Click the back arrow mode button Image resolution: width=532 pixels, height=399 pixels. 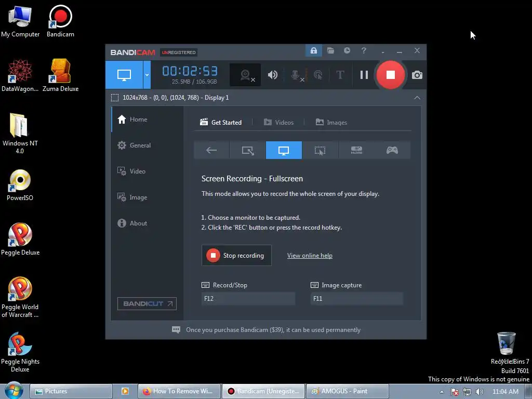[211, 150]
